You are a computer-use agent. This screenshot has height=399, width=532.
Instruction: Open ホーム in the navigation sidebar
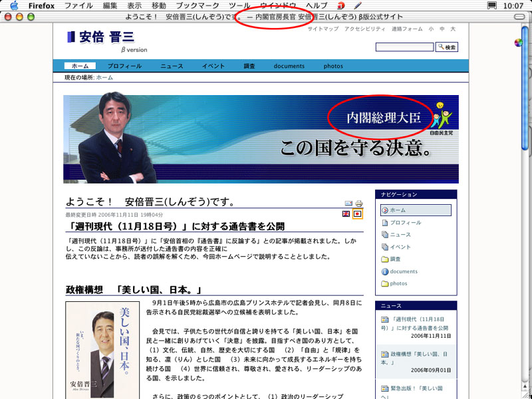(x=416, y=210)
